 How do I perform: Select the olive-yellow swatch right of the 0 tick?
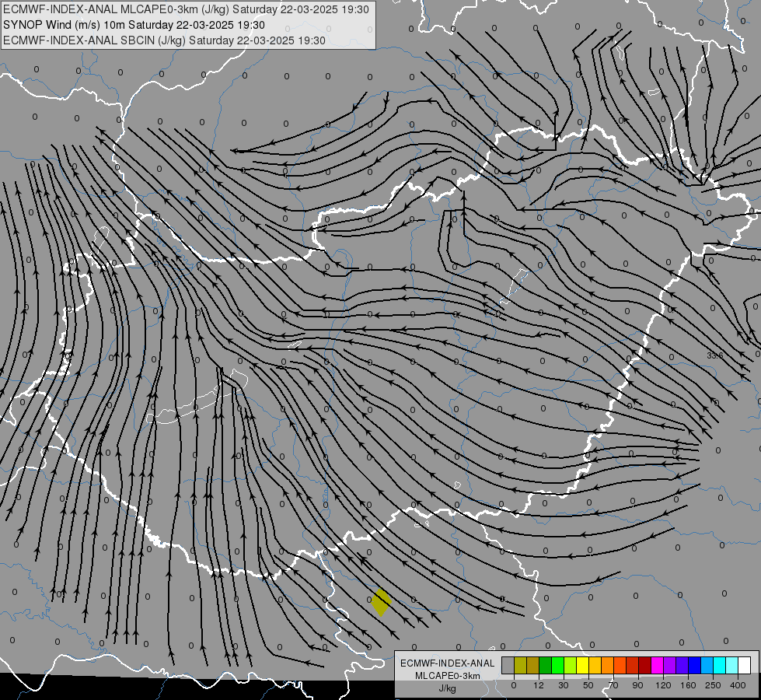(520, 665)
